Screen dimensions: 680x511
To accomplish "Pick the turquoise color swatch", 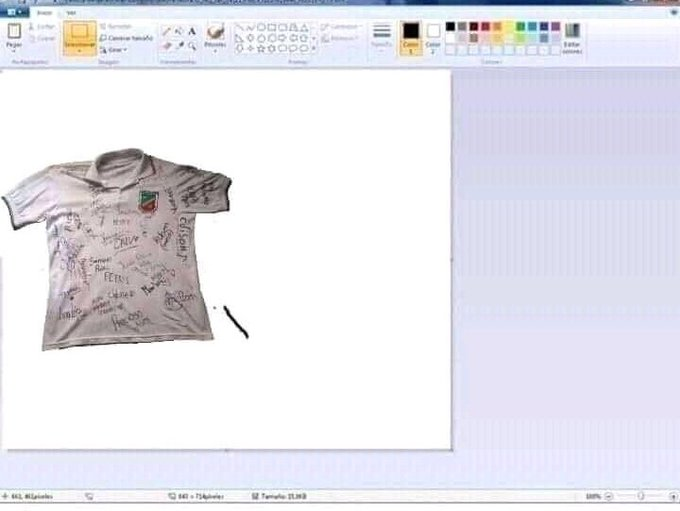I will [533, 27].
